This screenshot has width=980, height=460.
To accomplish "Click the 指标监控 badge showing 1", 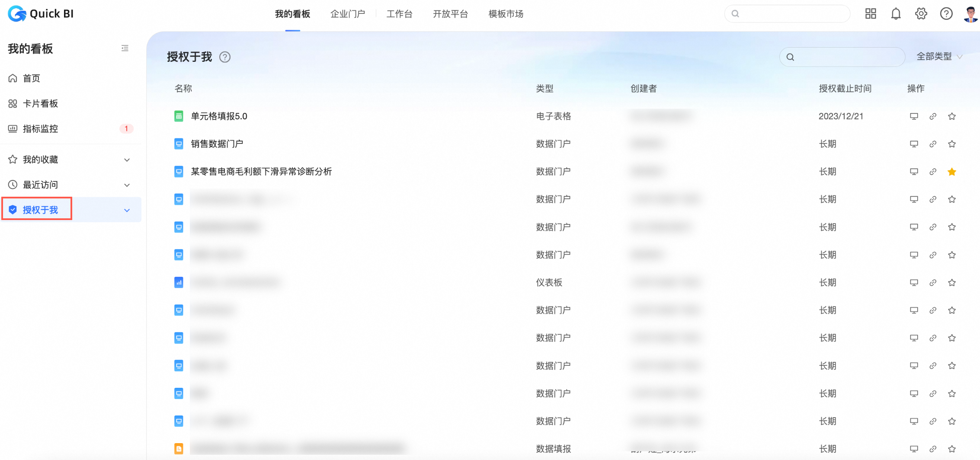I will [x=126, y=129].
